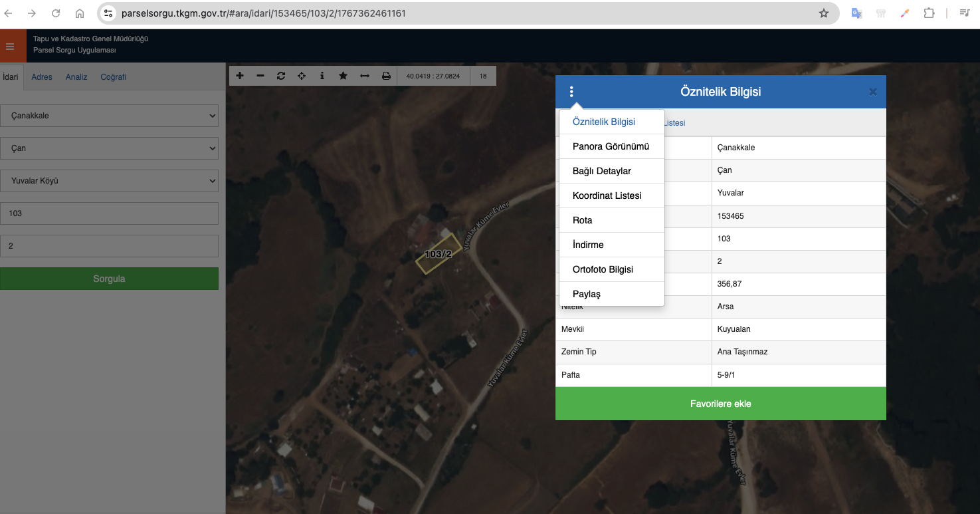Click the print icon on map toolbar
Image resolution: width=980 pixels, height=514 pixels.
point(386,76)
